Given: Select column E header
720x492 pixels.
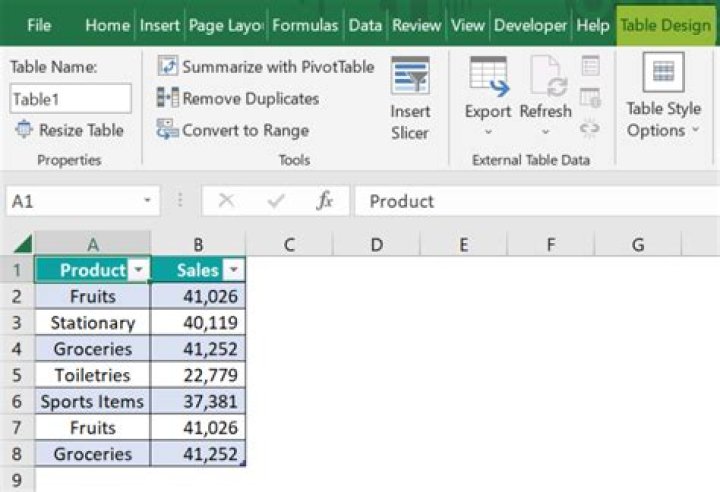Looking at the screenshot, I should click(x=464, y=244).
